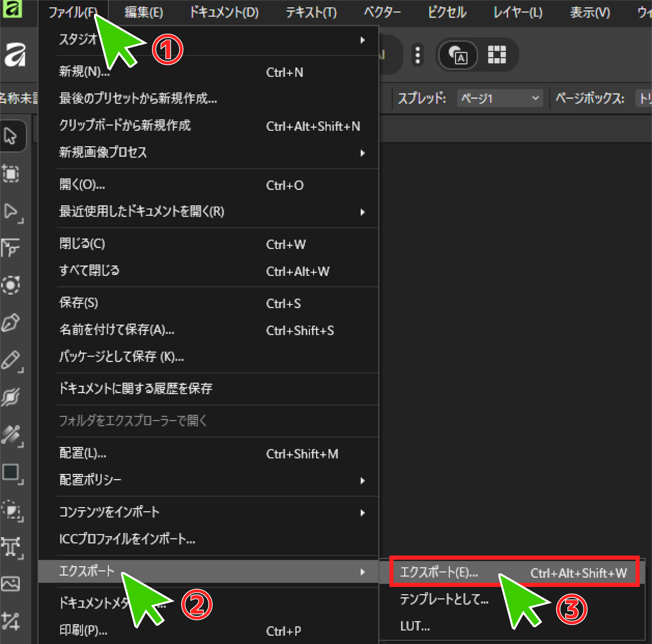The width and height of the screenshot is (652, 644).
Task: Select the Pencil tool icon
Action: tap(11, 360)
